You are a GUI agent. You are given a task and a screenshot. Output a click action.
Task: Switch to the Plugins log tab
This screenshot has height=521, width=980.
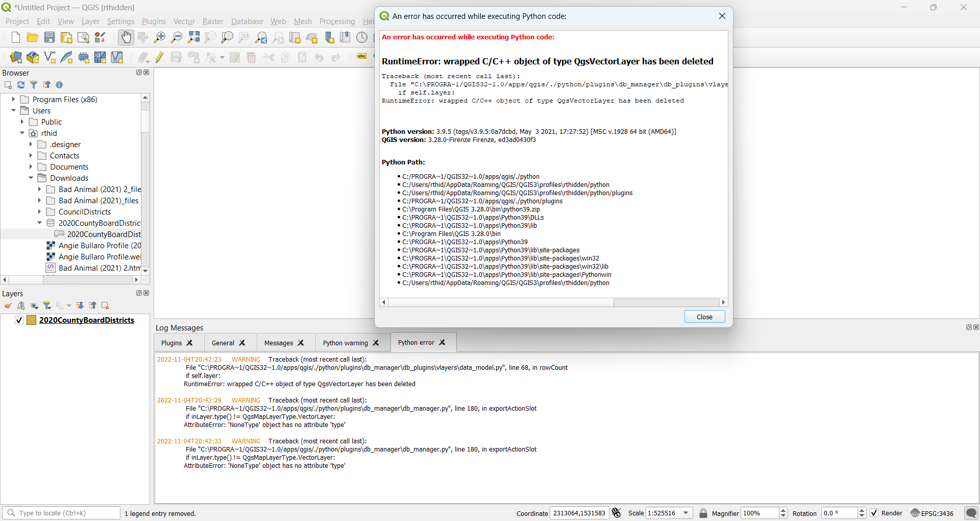pyautogui.click(x=171, y=343)
